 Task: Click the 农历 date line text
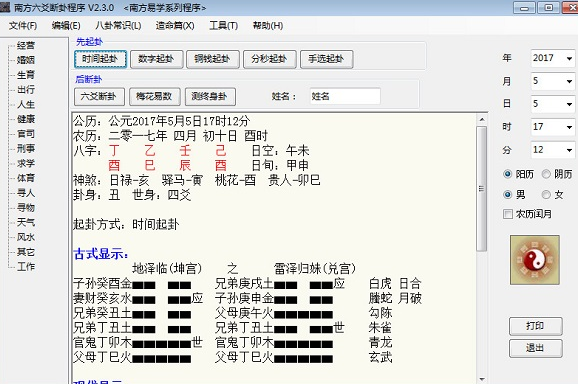pyautogui.click(x=170, y=136)
